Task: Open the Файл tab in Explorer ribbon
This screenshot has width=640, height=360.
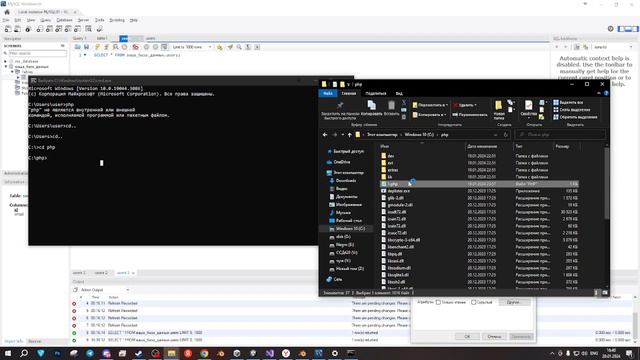Action: (x=327, y=93)
